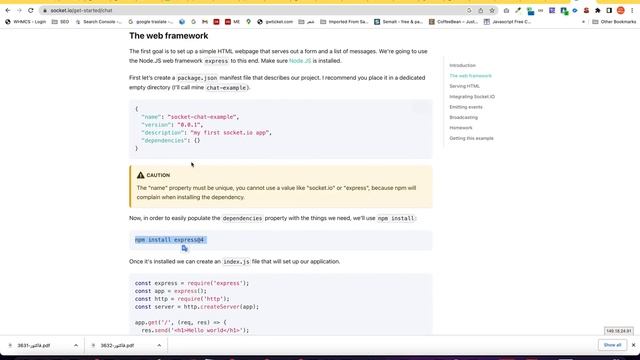
Task: Open the Imported From Safari bookmarks folder
Action: pyautogui.click(x=344, y=22)
